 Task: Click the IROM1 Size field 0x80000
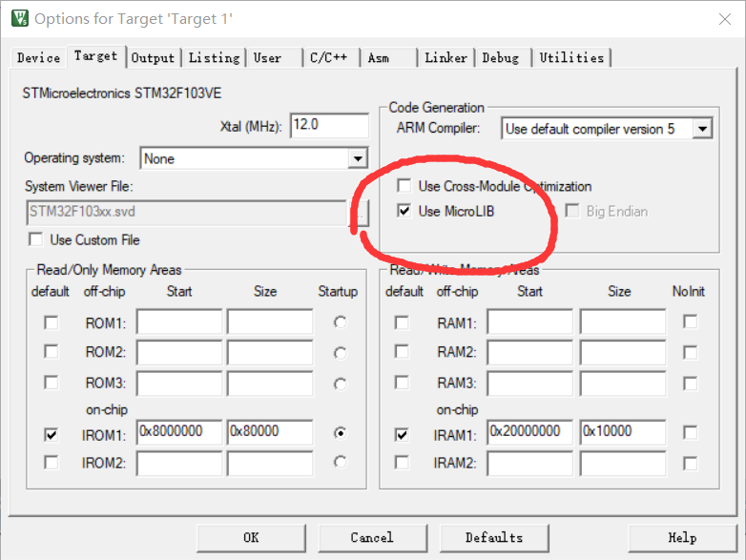[x=270, y=432]
